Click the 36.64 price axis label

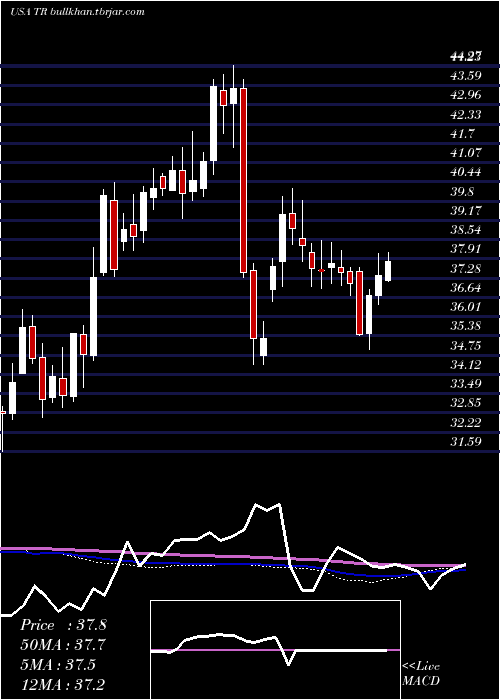click(x=466, y=288)
